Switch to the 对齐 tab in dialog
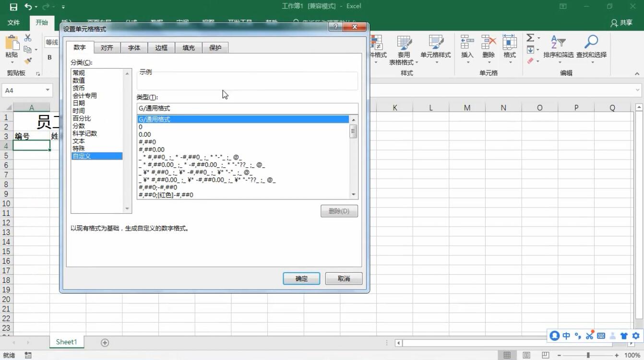 click(x=107, y=48)
